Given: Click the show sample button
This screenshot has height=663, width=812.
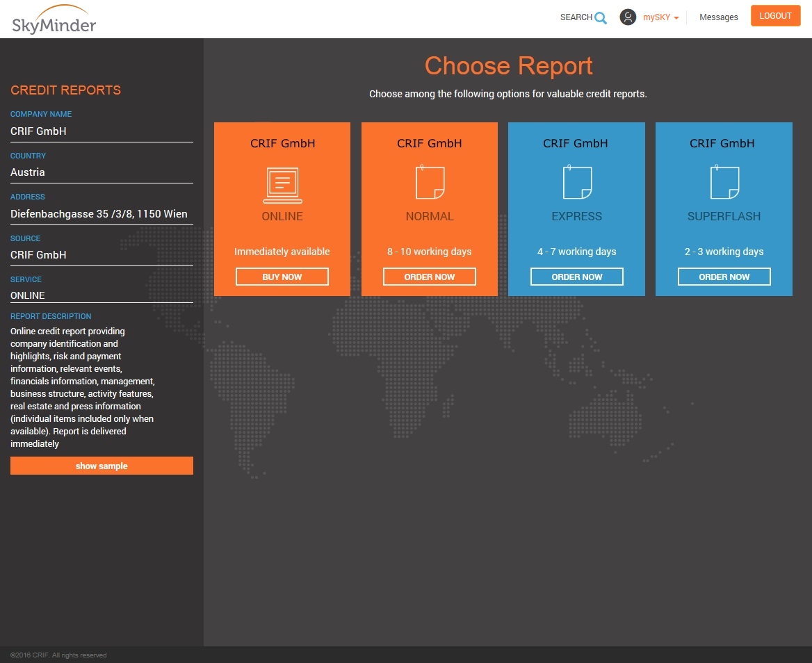Looking at the screenshot, I should [101, 466].
